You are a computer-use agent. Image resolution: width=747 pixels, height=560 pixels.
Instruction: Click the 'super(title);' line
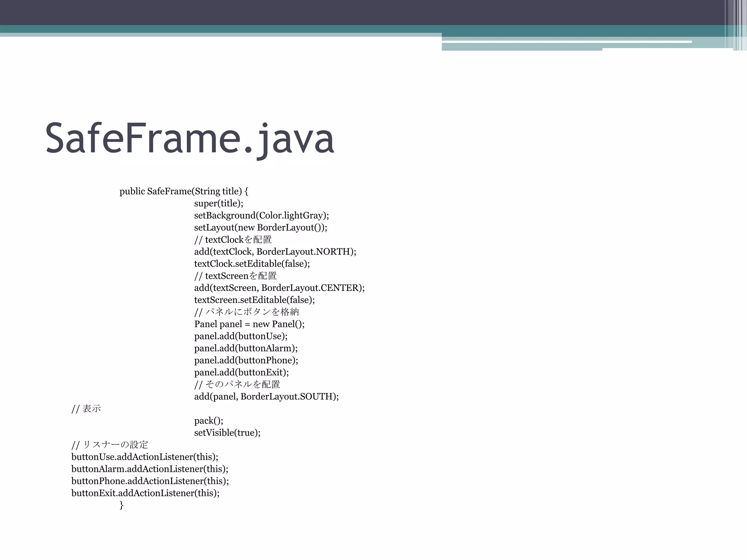(218, 203)
